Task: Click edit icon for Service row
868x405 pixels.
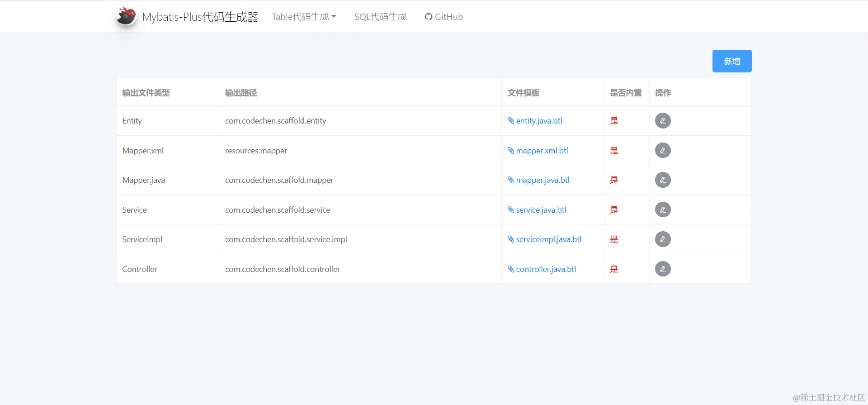Action: tap(663, 210)
